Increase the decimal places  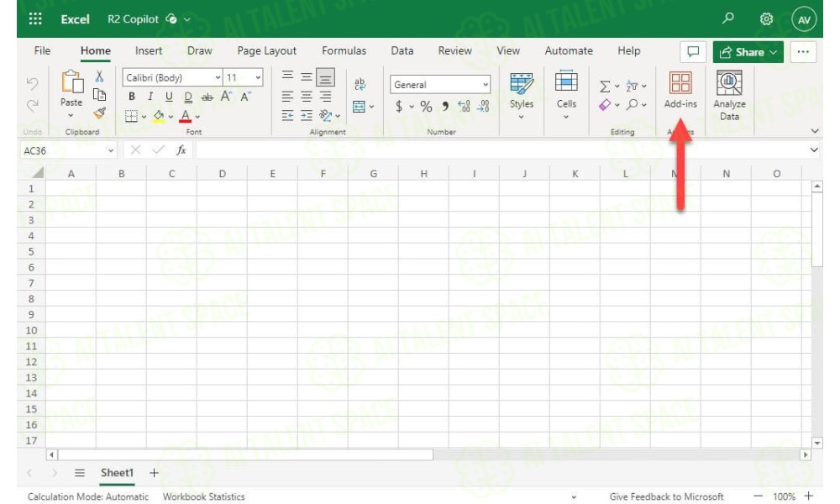(x=464, y=107)
